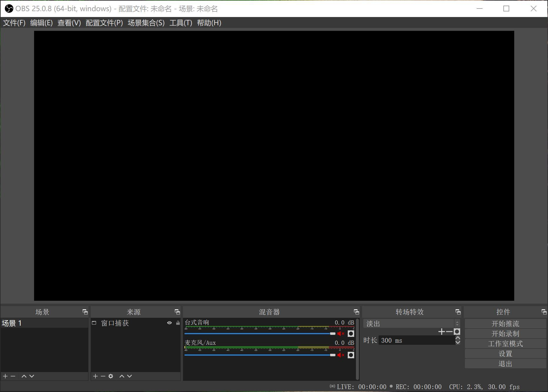Screen dimensions: 548x392
Task: Click the LIVE: 00:00:00 timer text
Action: [x=362, y=387]
